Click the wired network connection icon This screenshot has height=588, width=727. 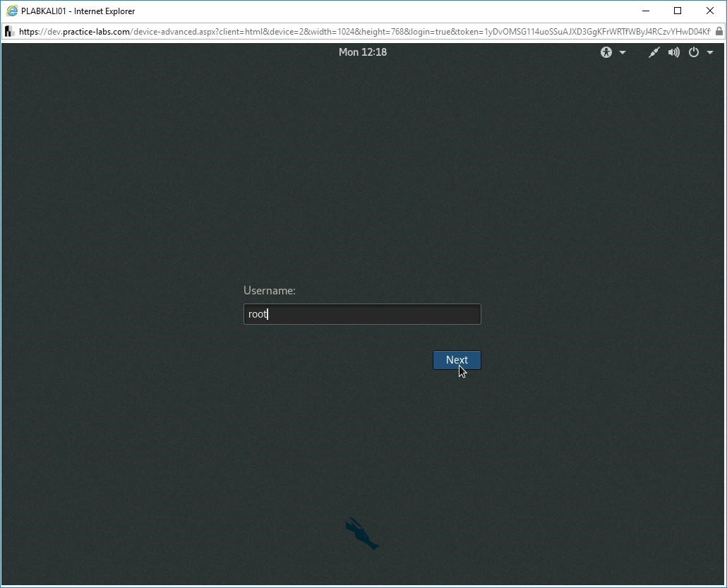[654, 52]
